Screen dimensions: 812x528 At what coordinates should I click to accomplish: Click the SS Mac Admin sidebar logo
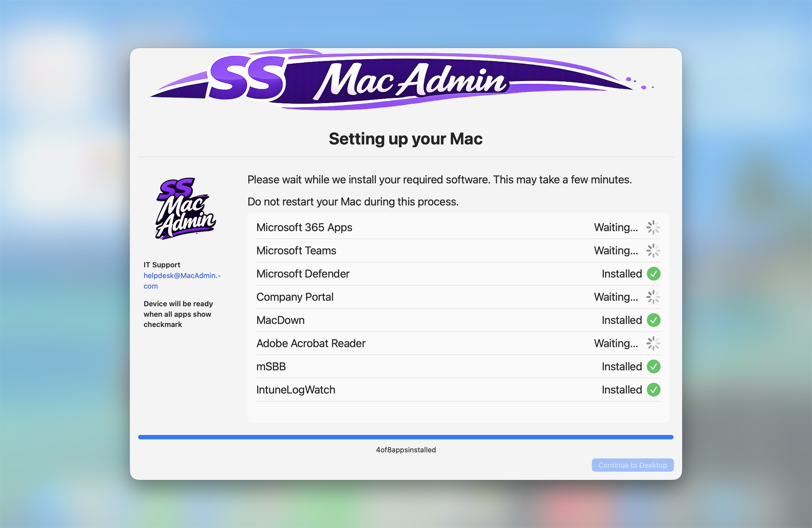coord(186,208)
